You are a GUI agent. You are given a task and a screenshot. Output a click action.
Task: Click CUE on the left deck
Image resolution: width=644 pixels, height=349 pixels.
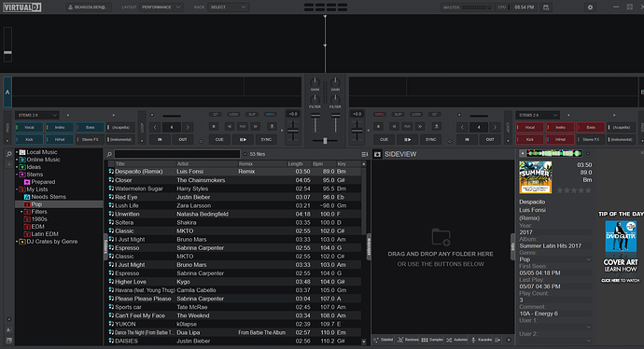click(x=219, y=140)
